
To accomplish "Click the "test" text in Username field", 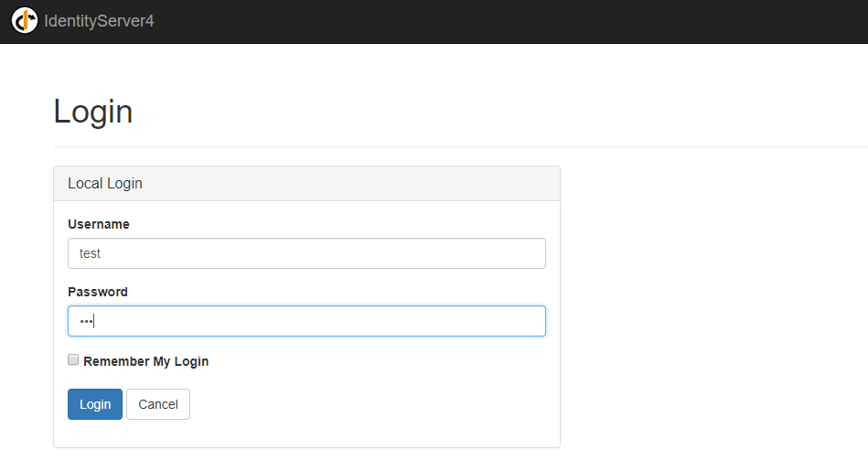I will [90, 253].
